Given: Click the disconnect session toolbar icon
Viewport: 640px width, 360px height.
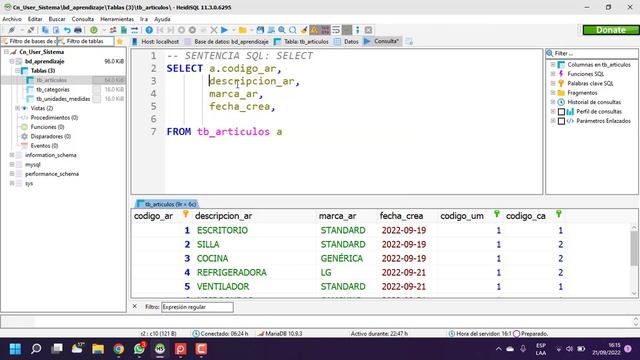Looking at the screenshot, I should [x=31, y=30].
